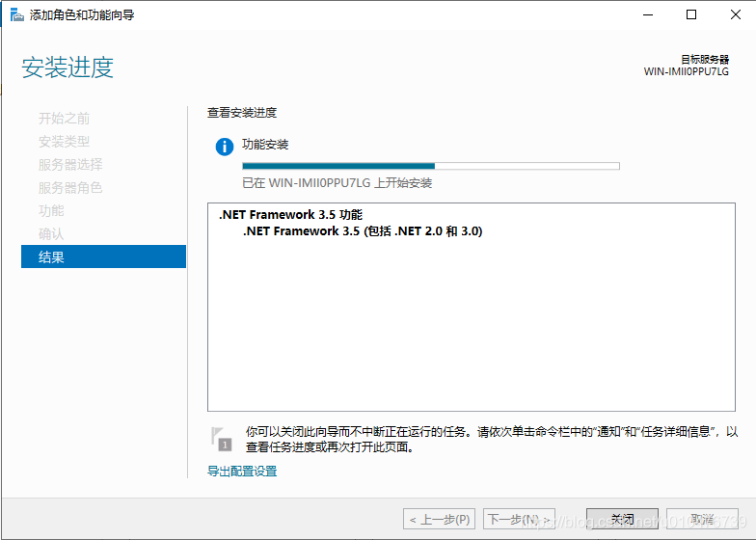
Task: Maximize the wizard window
Action: [x=691, y=14]
